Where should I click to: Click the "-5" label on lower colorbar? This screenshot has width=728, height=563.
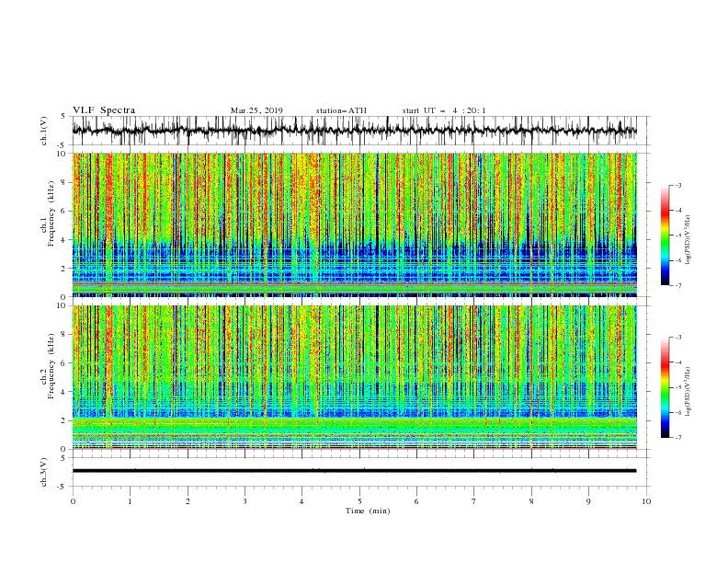[677, 387]
